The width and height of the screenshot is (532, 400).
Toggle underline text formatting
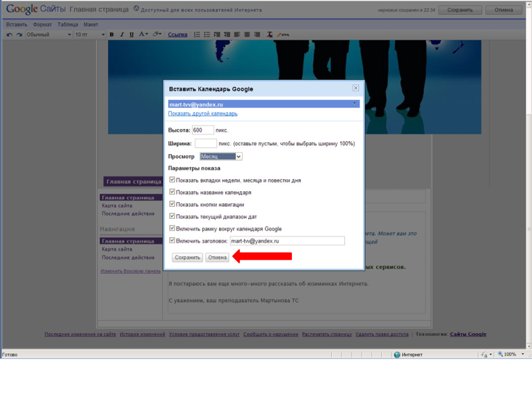coord(132,35)
